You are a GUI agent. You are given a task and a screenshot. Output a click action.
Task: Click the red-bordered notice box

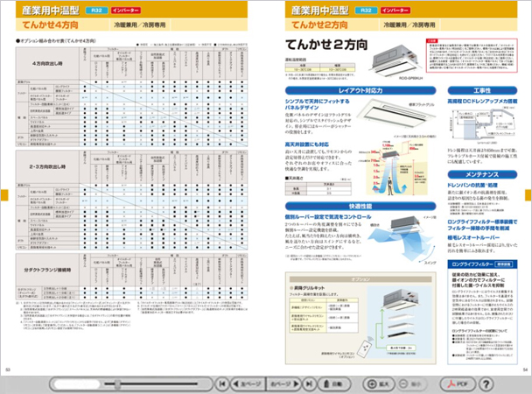tap(472, 55)
